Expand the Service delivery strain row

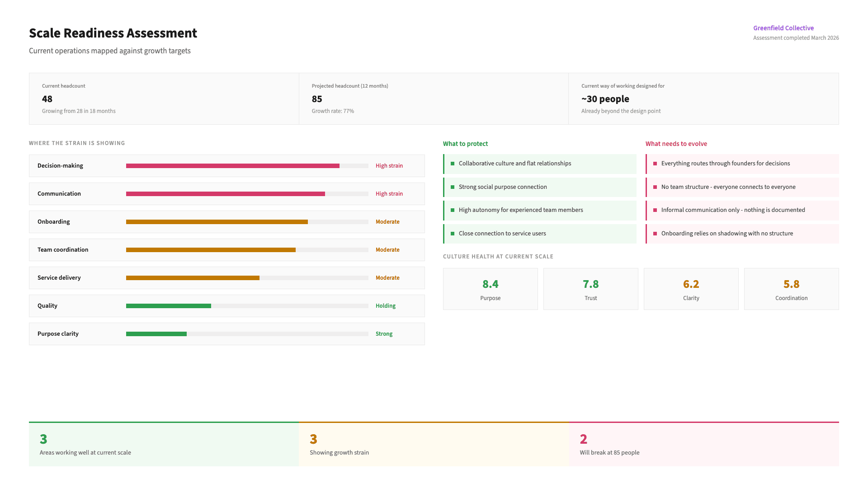[x=226, y=277]
